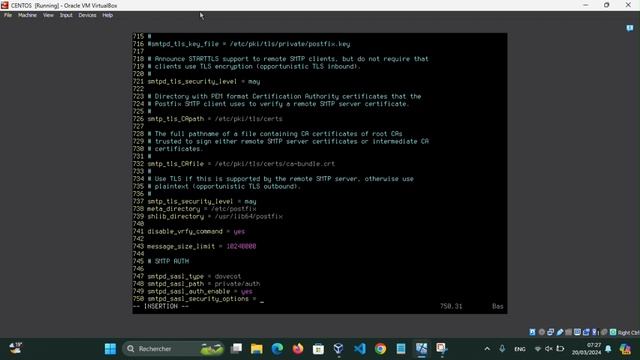This screenshot has height=360, width=640.
Task: Click the line smtp_tls_CAfile
Action: (241, 164)
